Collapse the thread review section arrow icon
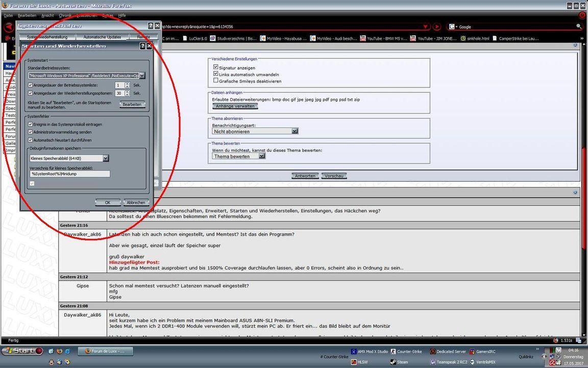The image size is (588, 368). point(575,192)
